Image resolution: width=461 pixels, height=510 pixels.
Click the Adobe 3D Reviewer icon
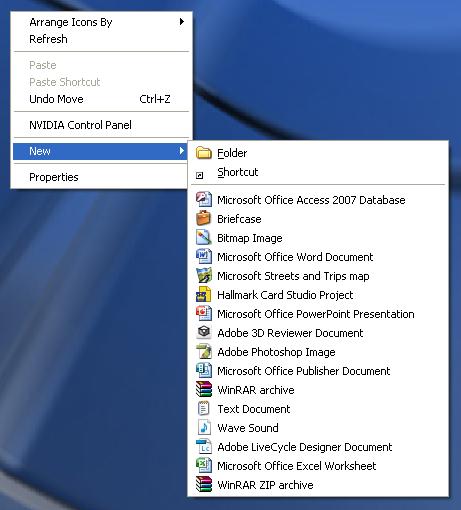click(x=204, y=332)
